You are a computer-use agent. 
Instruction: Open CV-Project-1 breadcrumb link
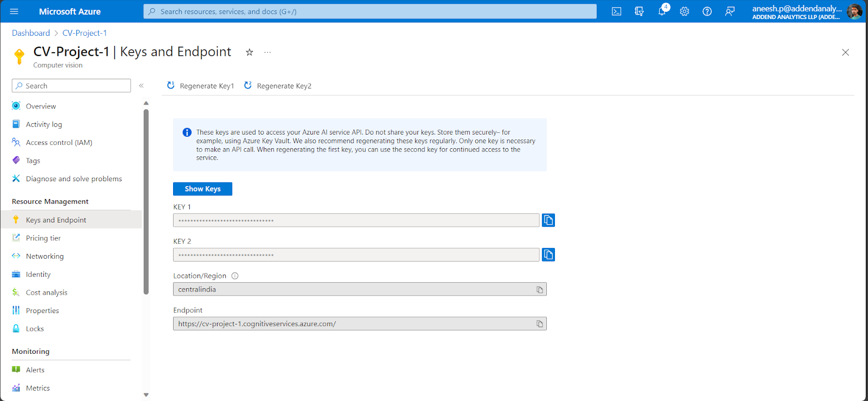tap(85, 33)
